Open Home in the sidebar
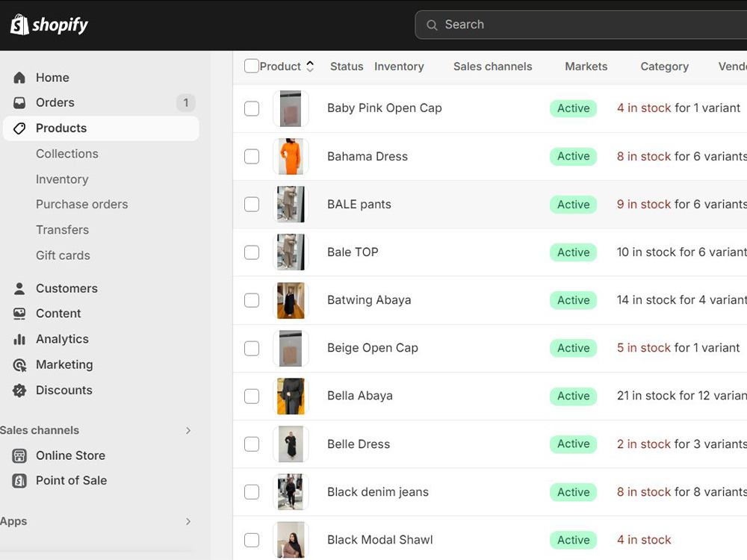747x560 pixels. pyautogui.click(x=52, y=78)
